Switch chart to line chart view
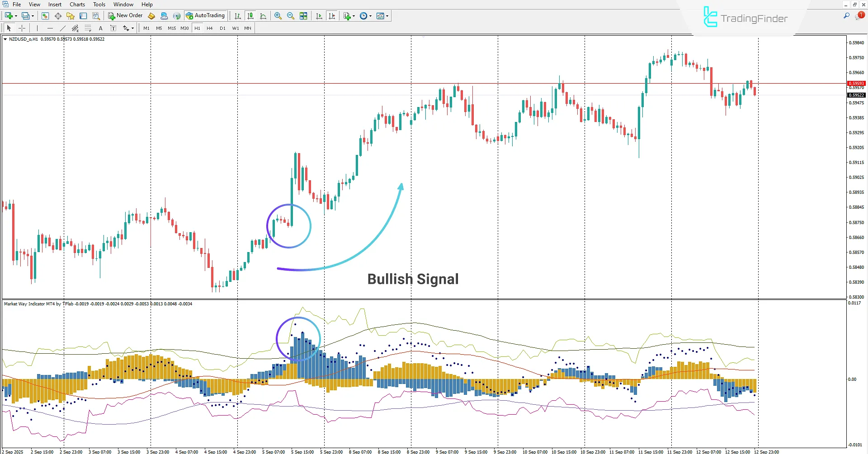The height and width of the screenshot is (454, 868). (264, 16)
